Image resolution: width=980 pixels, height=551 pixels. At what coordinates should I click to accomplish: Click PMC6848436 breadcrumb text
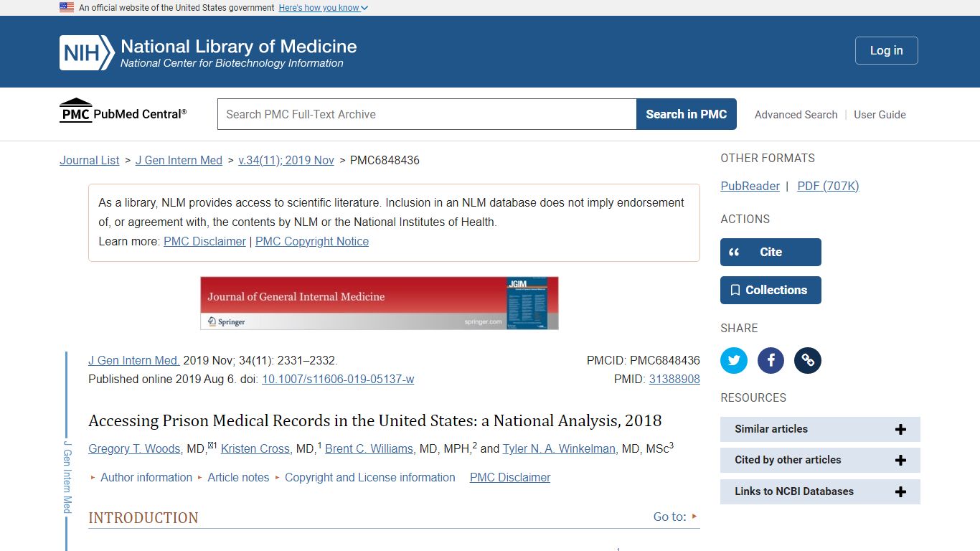(x=385, y=160)
